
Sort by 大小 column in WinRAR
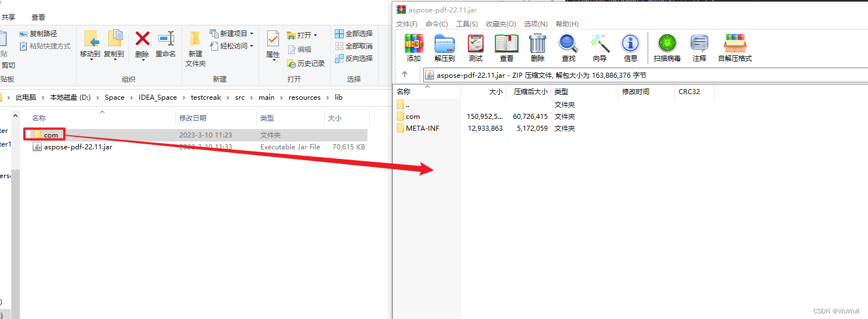(x=495, y=91)
